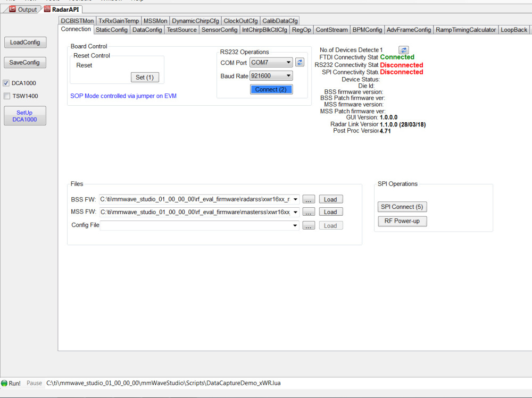Click the DataCaptureDemo_xWR.lua script path
Viewport: 532px width, 398px height.
(163, 383)
